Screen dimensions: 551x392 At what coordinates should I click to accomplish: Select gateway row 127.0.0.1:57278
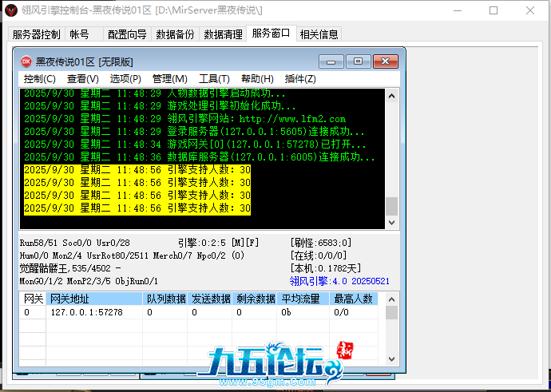point(86,313)
